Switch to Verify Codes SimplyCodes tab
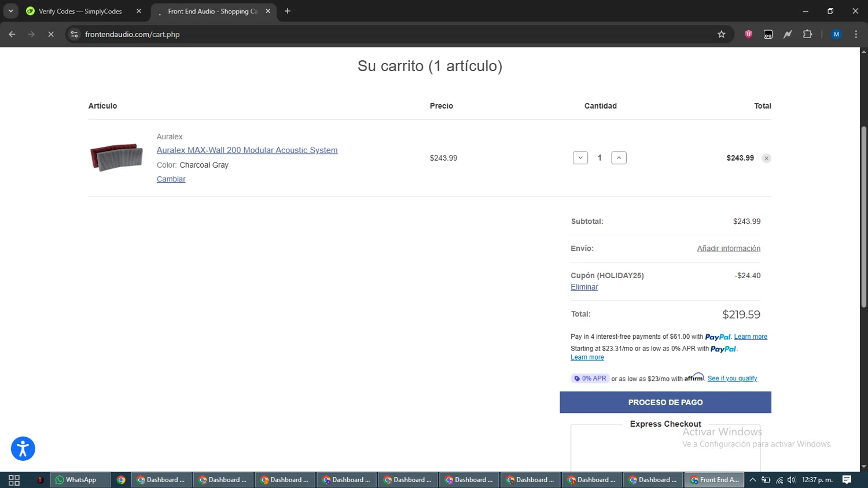The height and width of the screenshot is (488, 868). 80,11
